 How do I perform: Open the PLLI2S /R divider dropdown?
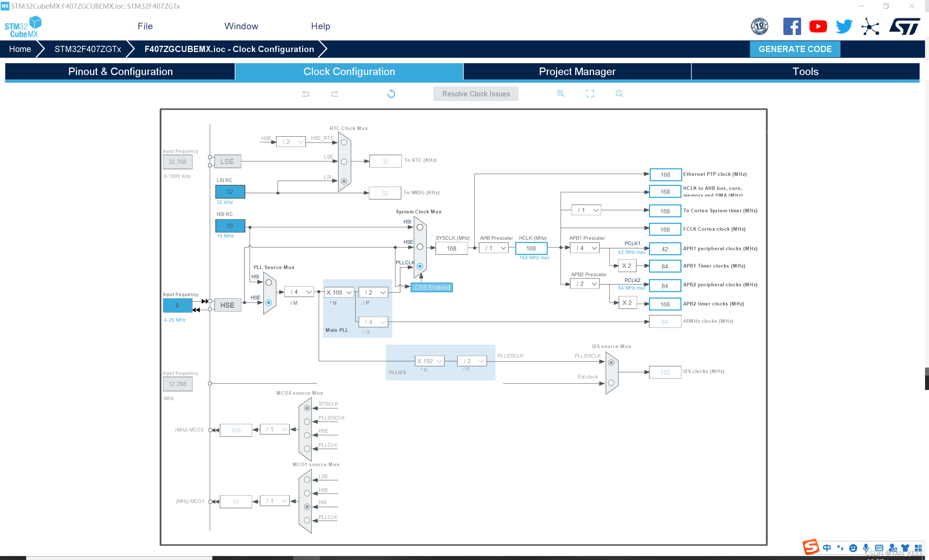click(472, 361)
